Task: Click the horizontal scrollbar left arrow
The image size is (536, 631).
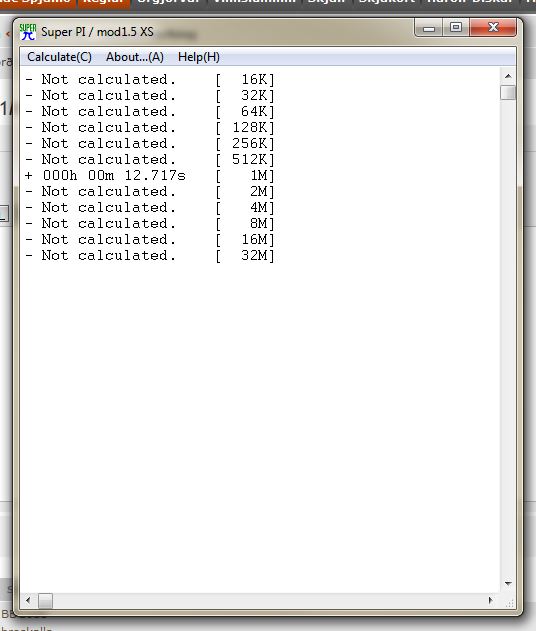Action: coord(28,600)
